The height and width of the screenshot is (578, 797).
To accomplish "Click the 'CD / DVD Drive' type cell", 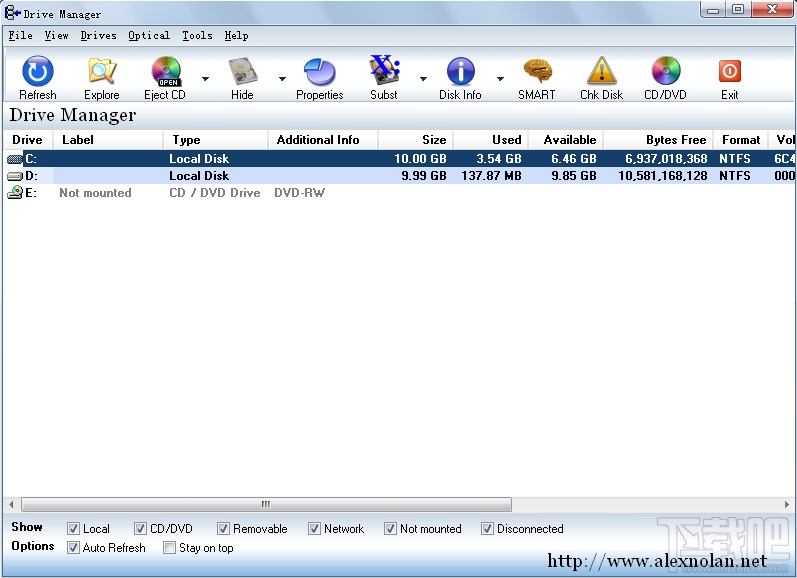I will (x=214, y=193).
